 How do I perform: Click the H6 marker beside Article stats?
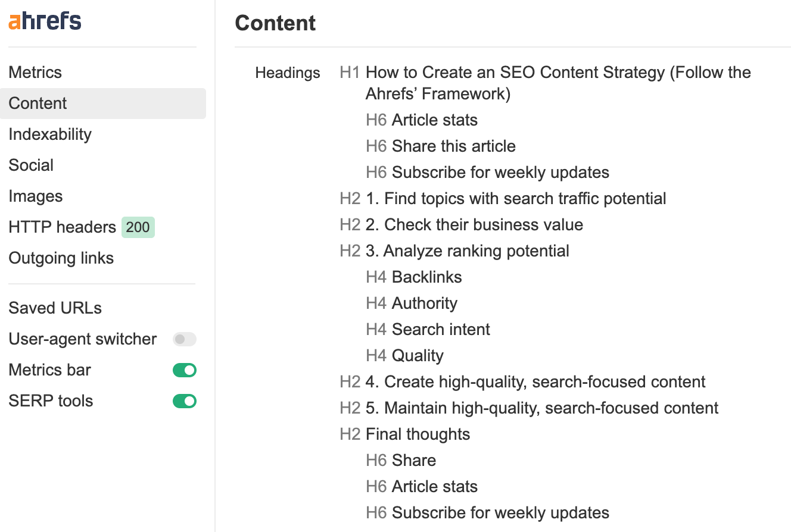[x=376, y=120]
